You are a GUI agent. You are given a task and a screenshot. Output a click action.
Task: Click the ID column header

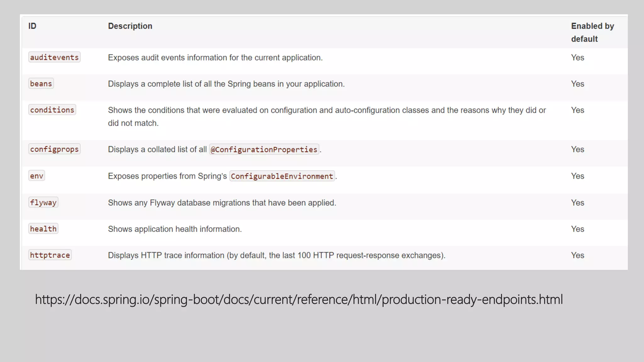32,26
